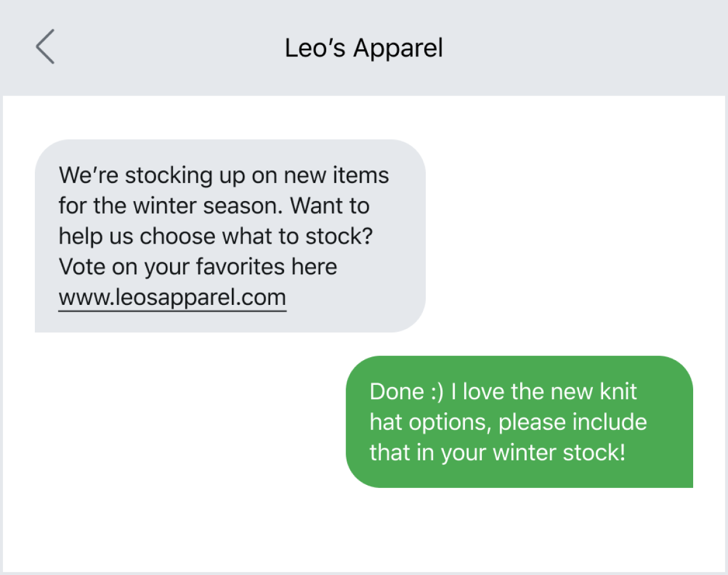Select the underlined store website link
The image size is (728, 575).
[x=172, y=297]
